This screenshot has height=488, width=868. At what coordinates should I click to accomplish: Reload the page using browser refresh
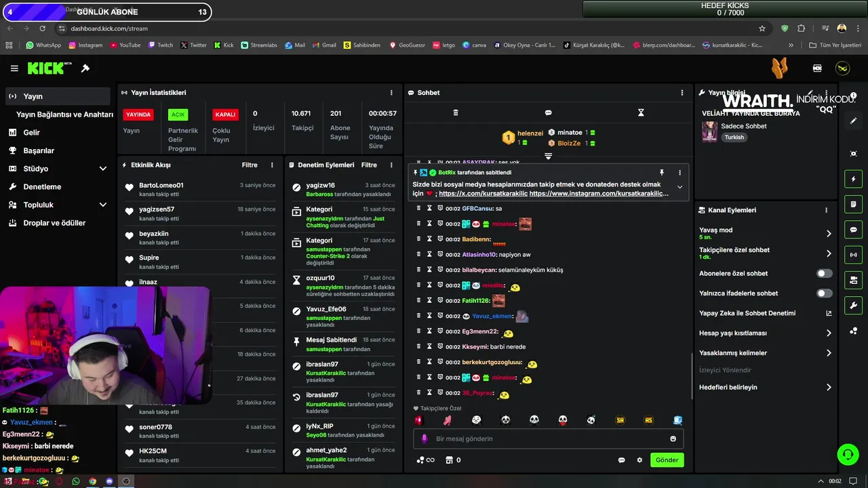point(43,28)
